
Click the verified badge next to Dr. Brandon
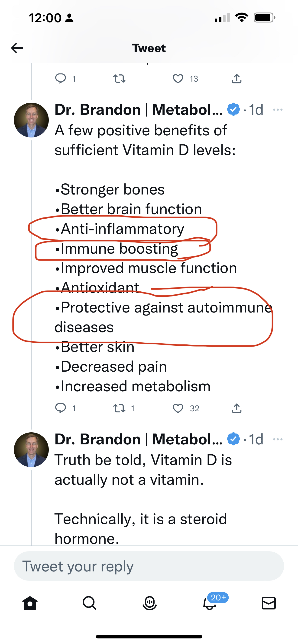[233, 109]
